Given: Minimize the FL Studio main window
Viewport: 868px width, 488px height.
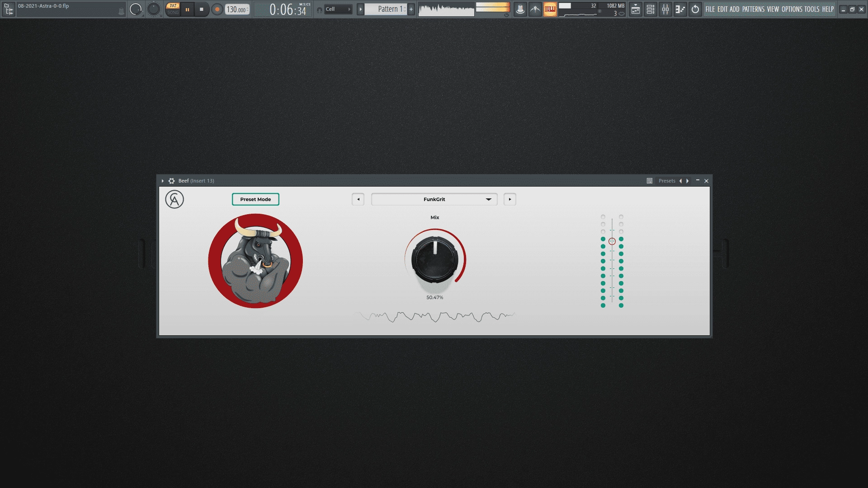Looking at the screenshot, I should (844, 9).
